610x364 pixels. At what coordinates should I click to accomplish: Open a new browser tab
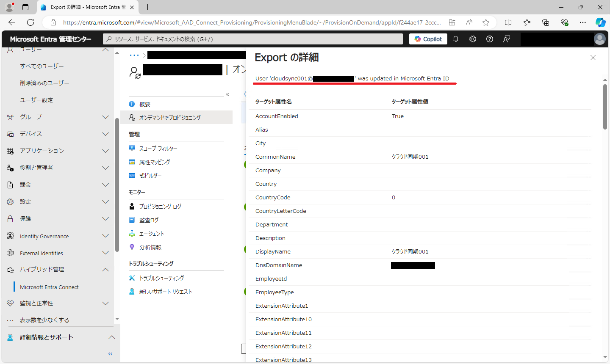147,7
